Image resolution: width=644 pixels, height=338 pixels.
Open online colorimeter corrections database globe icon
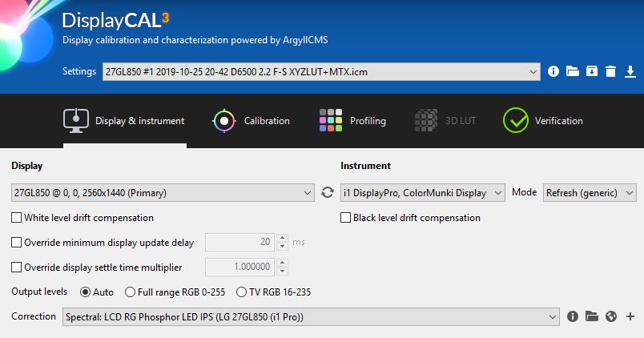coord(611,316)
